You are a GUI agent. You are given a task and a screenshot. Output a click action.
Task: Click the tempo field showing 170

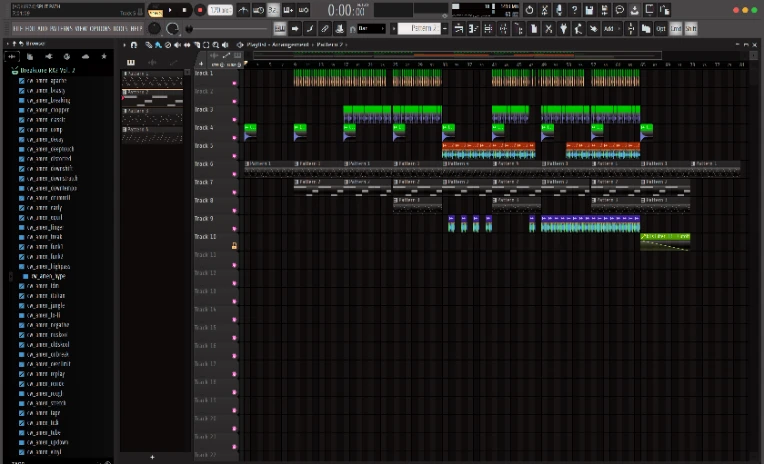click(x=220, y=10)
